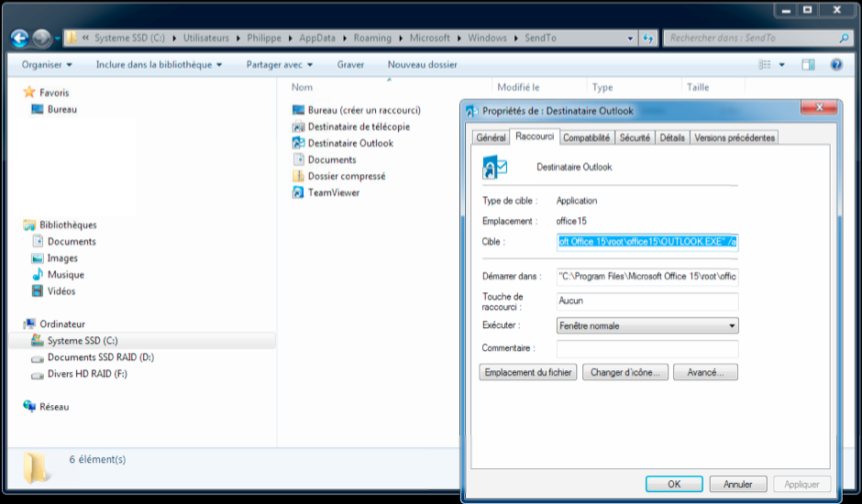The width and height of the screenshot is (862, 504).
Task: Click the Réseau network icon
Action: [x=29, y=406]
